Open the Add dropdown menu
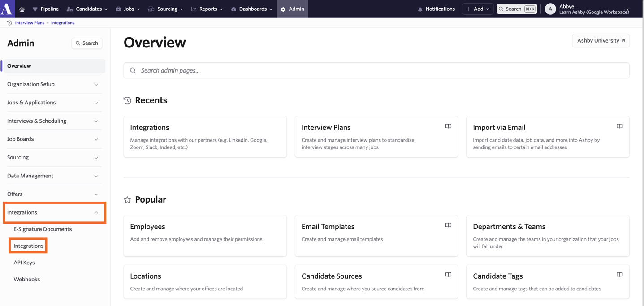Screen dimensions: 644x306 (x=478, y=9)
